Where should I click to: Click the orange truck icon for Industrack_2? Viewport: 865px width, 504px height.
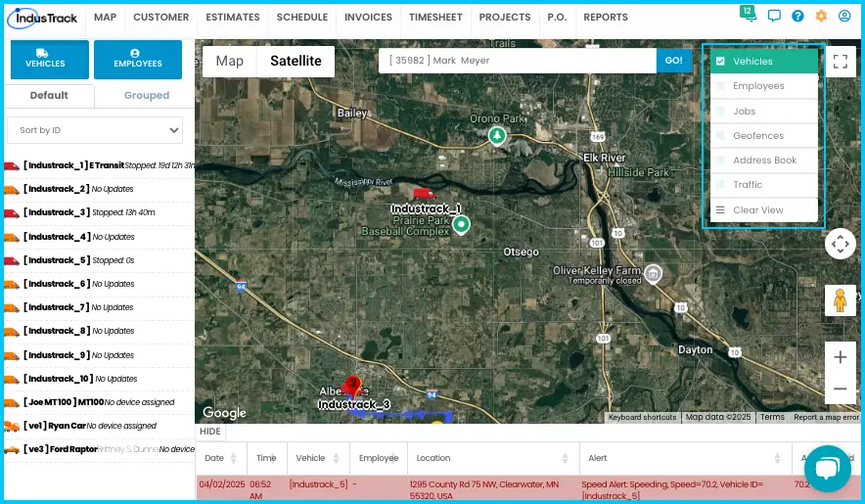12,190
